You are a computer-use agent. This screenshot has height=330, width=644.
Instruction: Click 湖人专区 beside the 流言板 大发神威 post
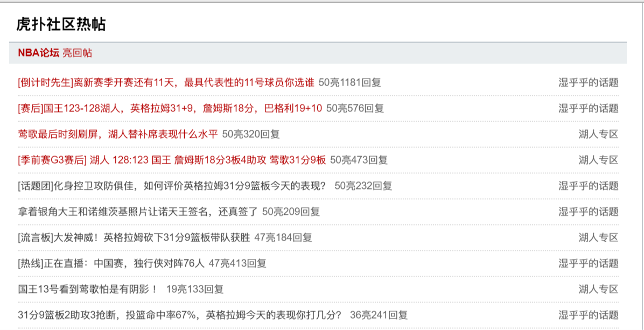coord(598,237)
